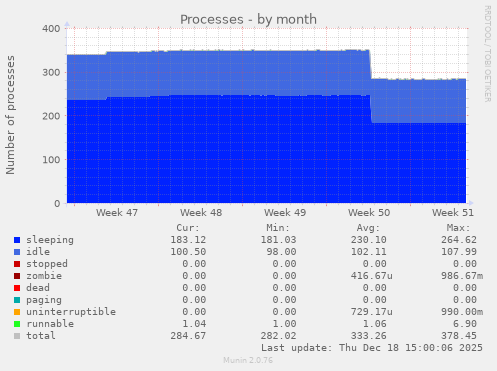The height and width of the screenshot is (371, 497).
Task: Click sleeping average value 230.10
Action: pos(369,240)
